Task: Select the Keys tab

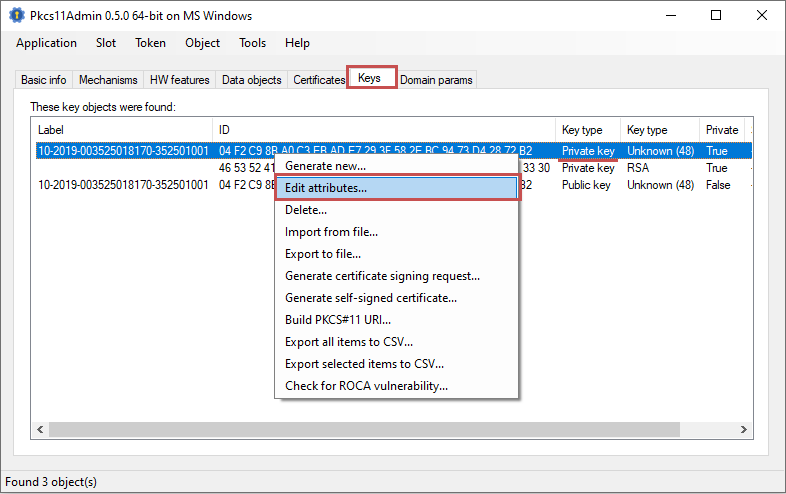Action: point(371,78)
